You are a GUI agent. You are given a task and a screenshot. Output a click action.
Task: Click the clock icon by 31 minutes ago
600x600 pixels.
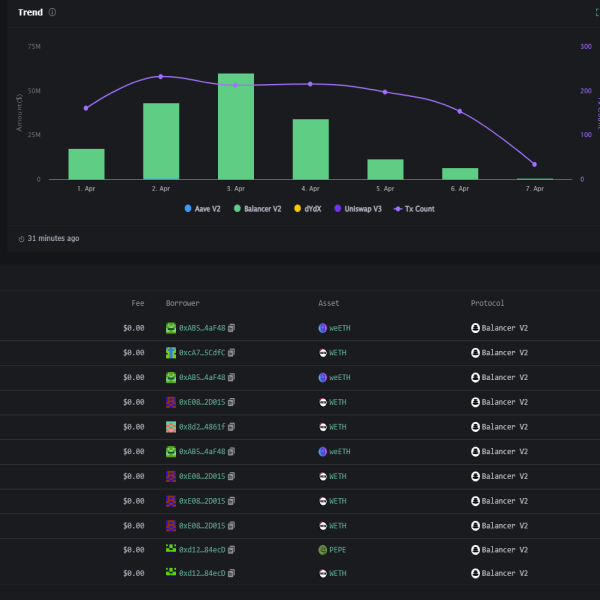21,239
